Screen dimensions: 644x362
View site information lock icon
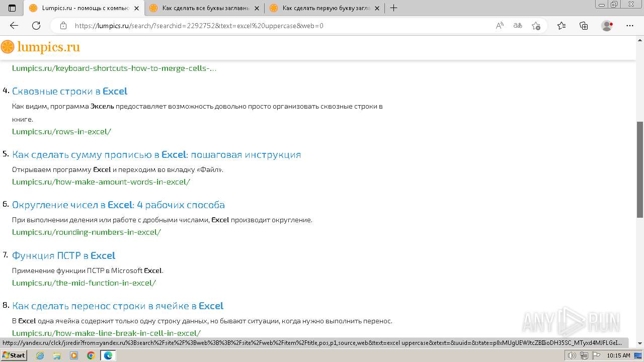pyautogui.click(x=63, y=26)
